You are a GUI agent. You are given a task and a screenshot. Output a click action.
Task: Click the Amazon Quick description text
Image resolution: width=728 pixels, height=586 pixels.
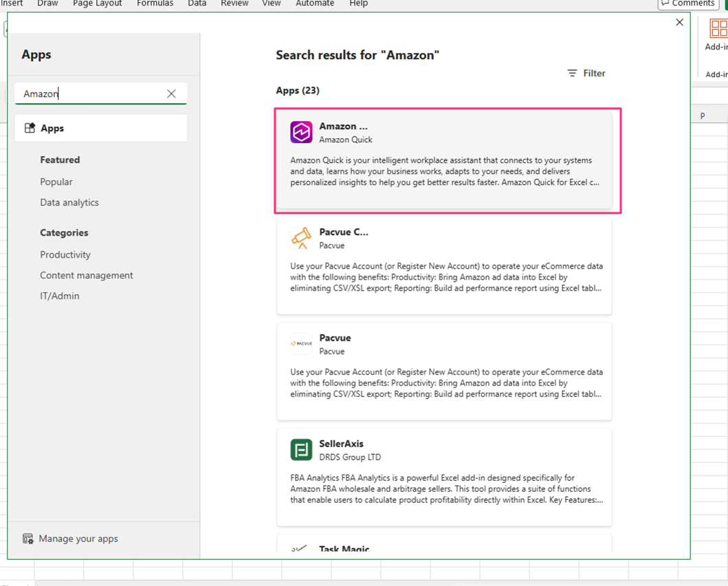pos(445,171)
